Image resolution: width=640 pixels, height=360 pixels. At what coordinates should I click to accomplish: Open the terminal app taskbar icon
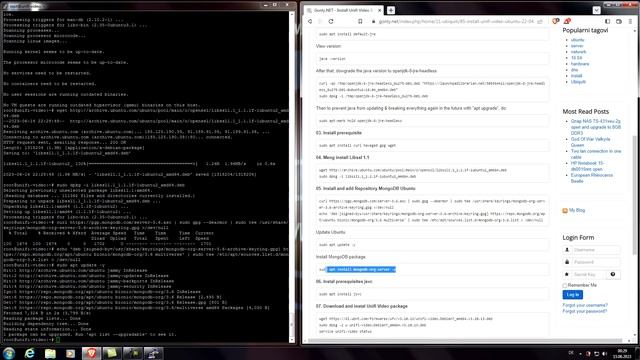coord(133,353)
